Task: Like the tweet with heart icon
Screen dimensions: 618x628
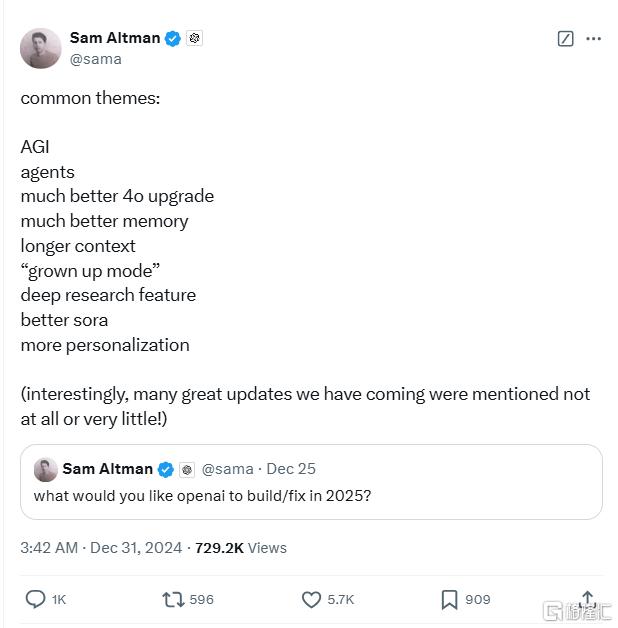Action: coord(311,599)
